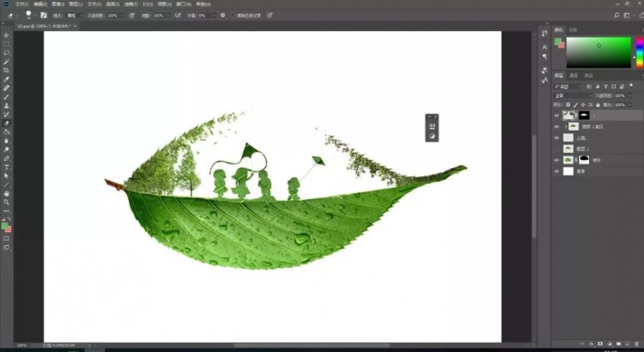
Task: Open the Layer menu
Action: tap(76, 4)
